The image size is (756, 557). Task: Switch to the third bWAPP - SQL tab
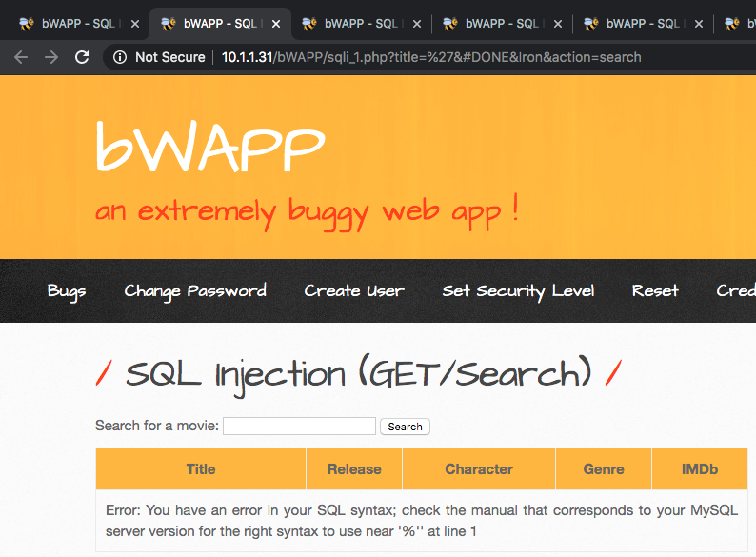pyautogui.click(x=361, y=24)
